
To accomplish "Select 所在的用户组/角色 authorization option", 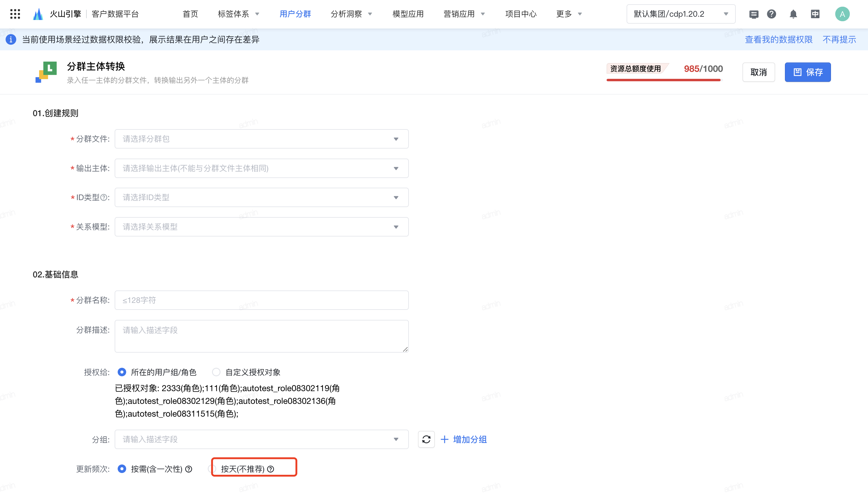I will tap(122, 372).
